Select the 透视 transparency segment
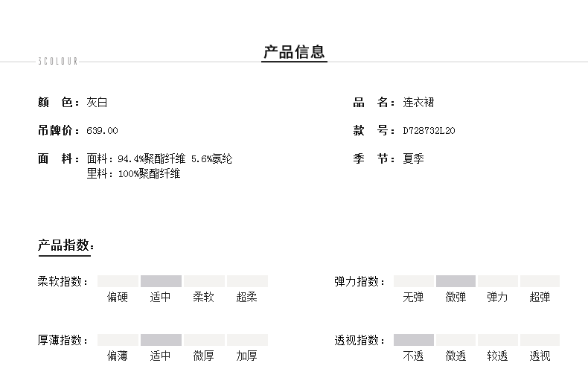This screenshot has width=588, height=366. [540, 340]
